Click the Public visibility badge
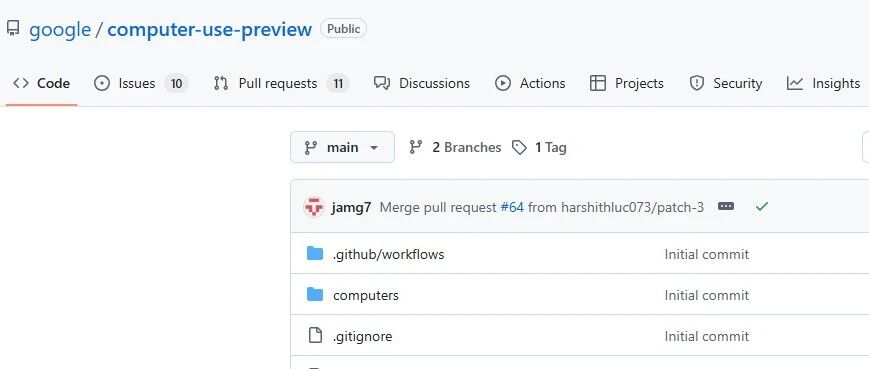The width and height of the screenshot is (869, 369). coord(343,29)
